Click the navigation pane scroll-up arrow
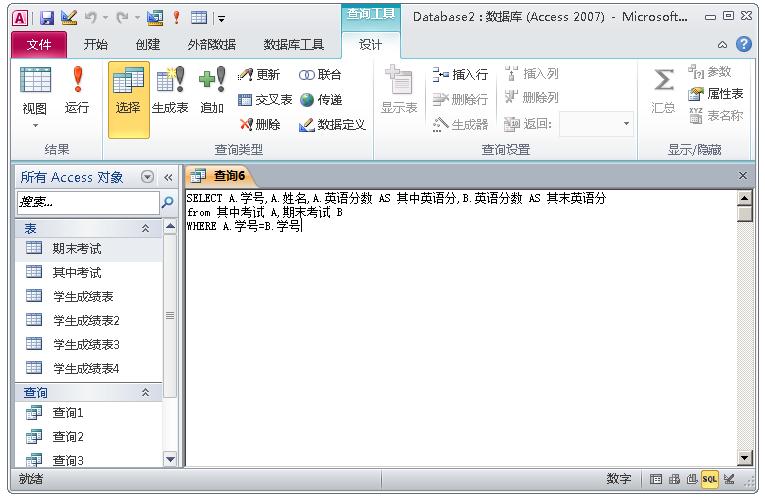This screenshot has width=765, height=500. tap(170, 226)
